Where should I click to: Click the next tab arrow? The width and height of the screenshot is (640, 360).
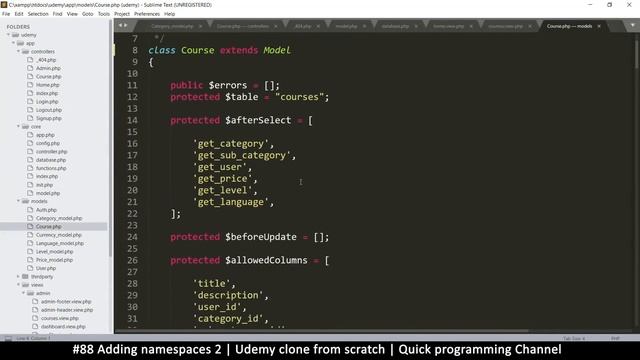tap(125, 26)
